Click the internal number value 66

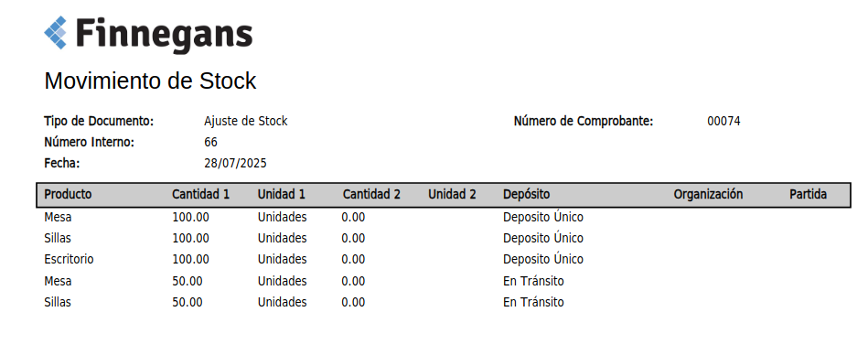(211, 143)
